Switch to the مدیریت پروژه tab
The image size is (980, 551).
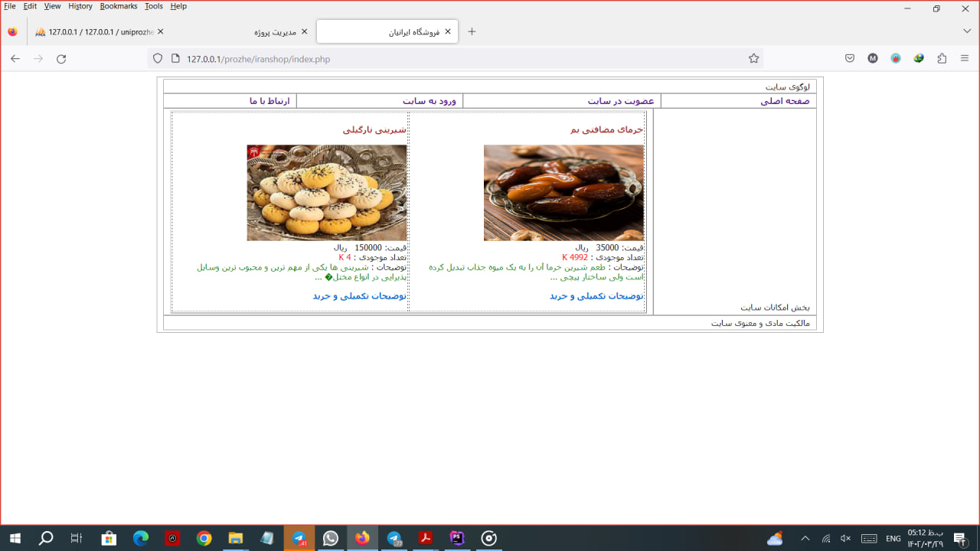[274, 32]
